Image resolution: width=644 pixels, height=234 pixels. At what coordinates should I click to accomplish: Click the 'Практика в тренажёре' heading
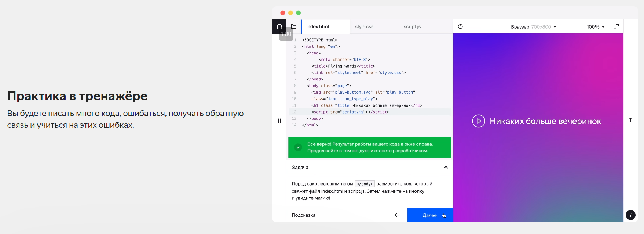click(x=77, y=96)
